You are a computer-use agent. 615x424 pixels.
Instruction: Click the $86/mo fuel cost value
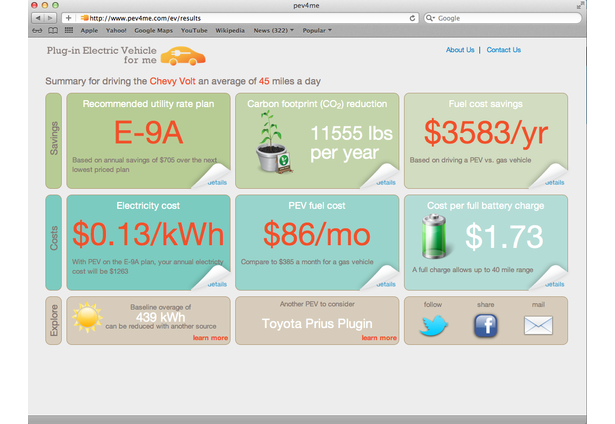[317, 234]
